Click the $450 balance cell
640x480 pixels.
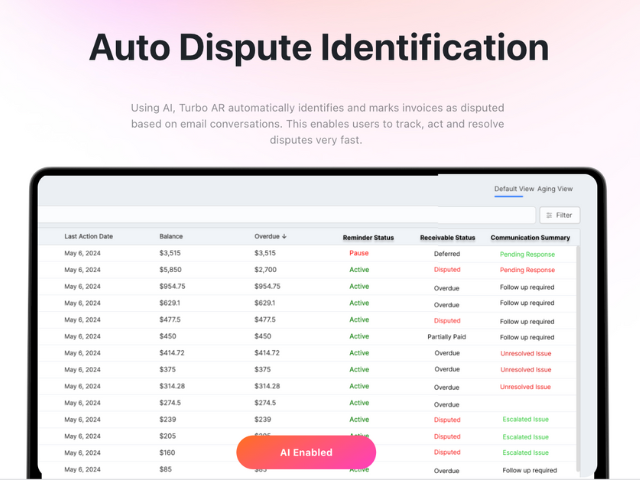pyautogui.click(x=168, y=336)
